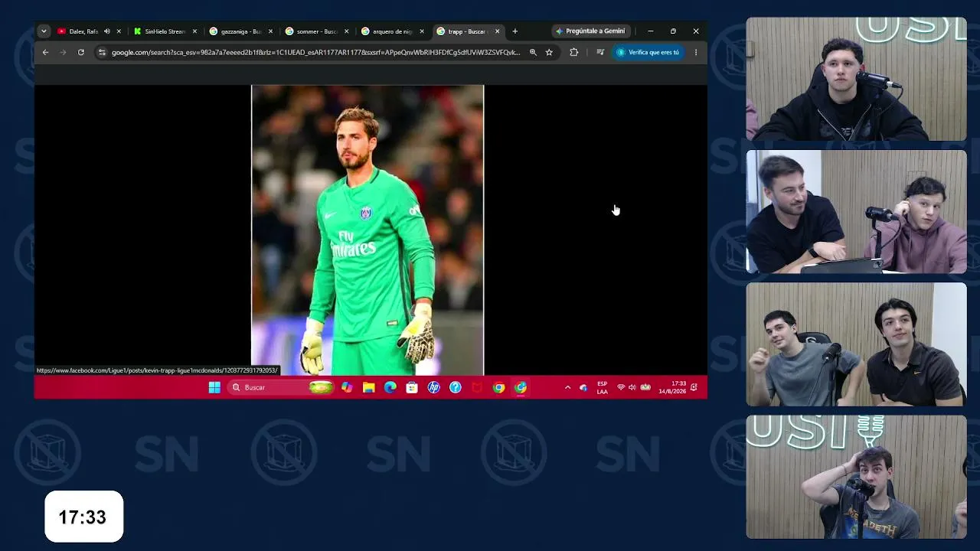Image resolution: width=980 pixels, height=551 pixels.
Task: Open the search highlight image in taskbar
Action: coord(322,387)
